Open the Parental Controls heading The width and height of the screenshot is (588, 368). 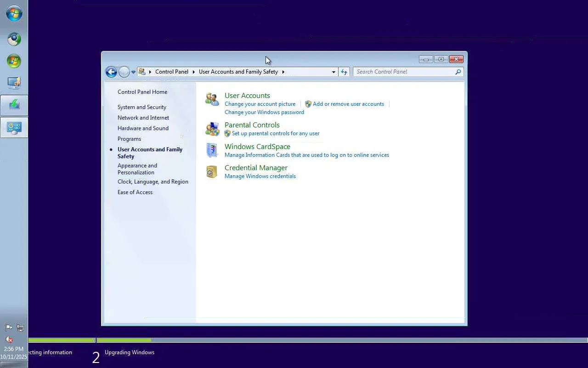(x=252, y=125)
